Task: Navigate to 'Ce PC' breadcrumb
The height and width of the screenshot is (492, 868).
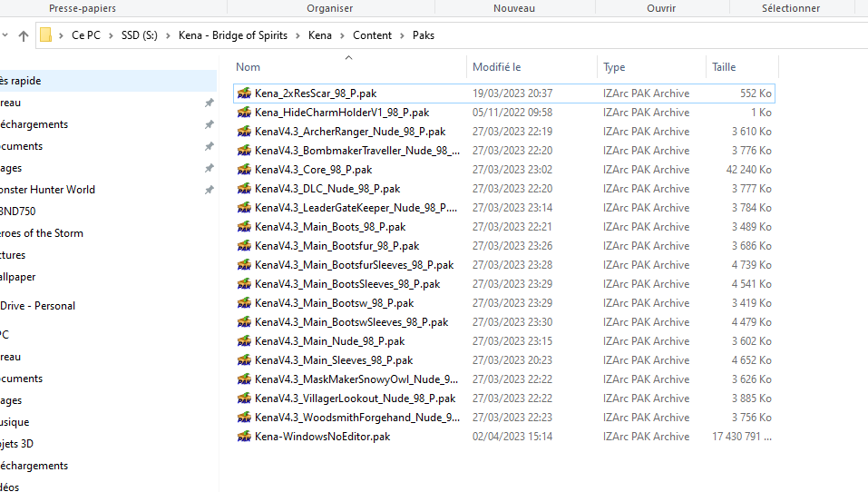Action: coord(86,35)
